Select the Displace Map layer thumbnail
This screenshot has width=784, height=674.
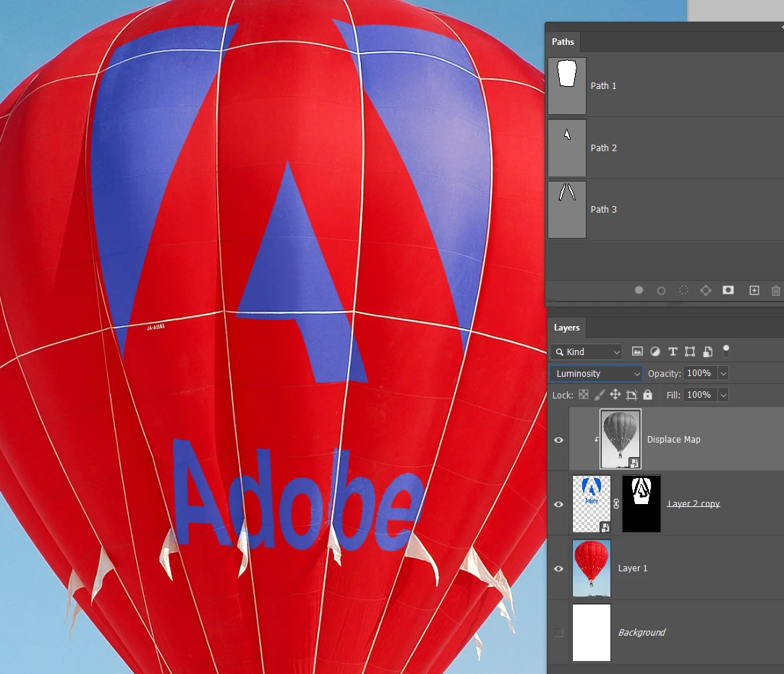coord(621,439)
